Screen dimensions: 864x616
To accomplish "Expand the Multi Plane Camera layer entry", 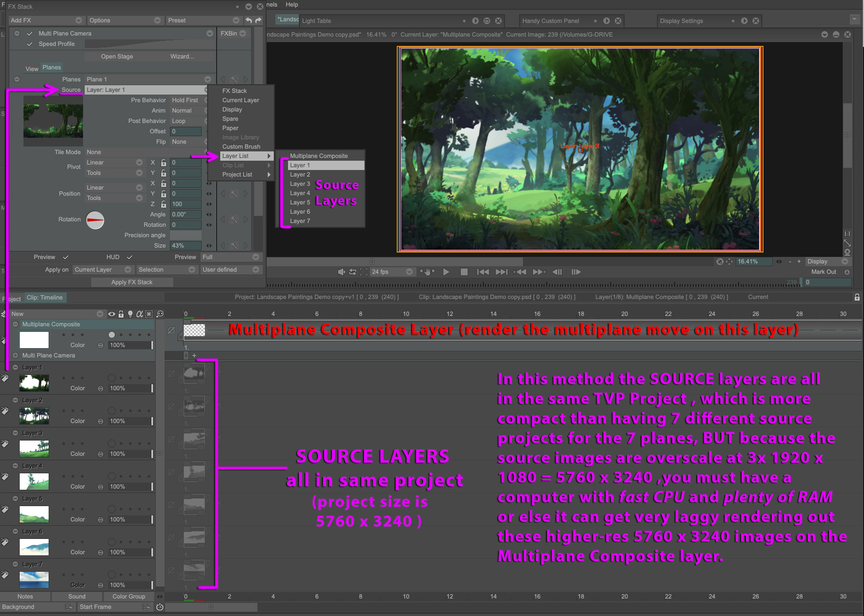I will (x=15, y=355).
